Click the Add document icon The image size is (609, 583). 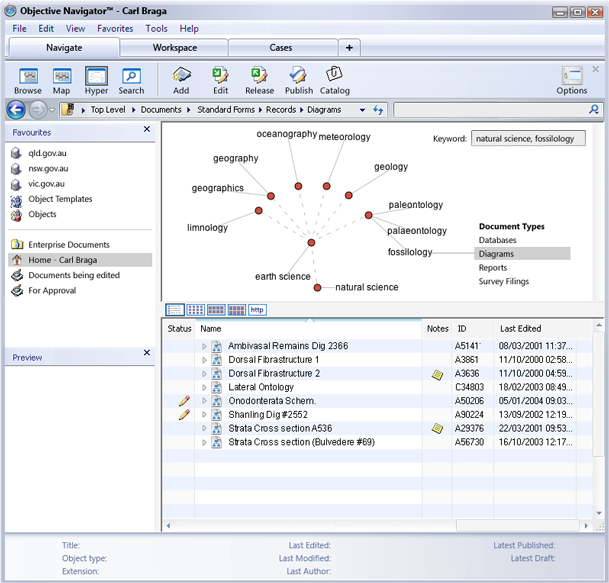point(181,80)
